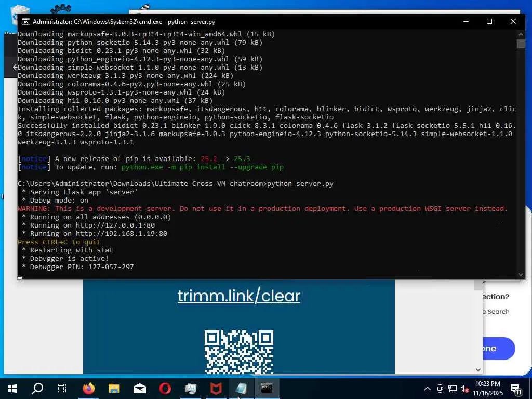Select the cmd.exe taskbar button

[267, 389]
